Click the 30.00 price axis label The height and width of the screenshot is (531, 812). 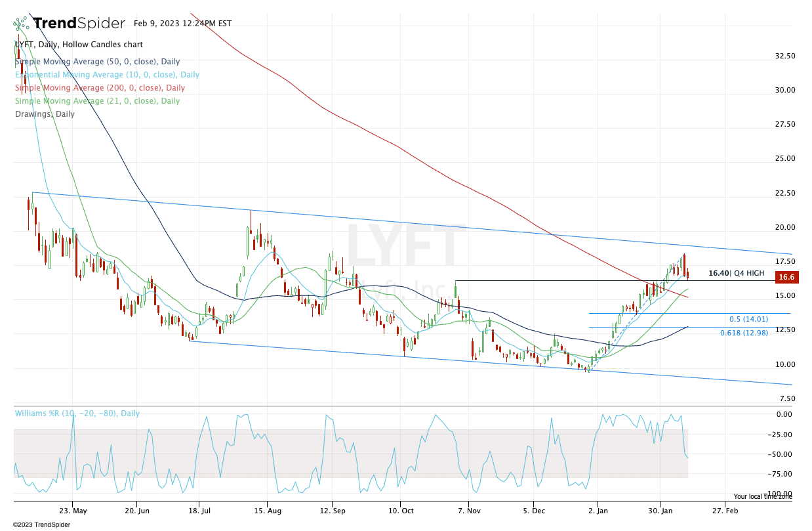coord(785,90)
